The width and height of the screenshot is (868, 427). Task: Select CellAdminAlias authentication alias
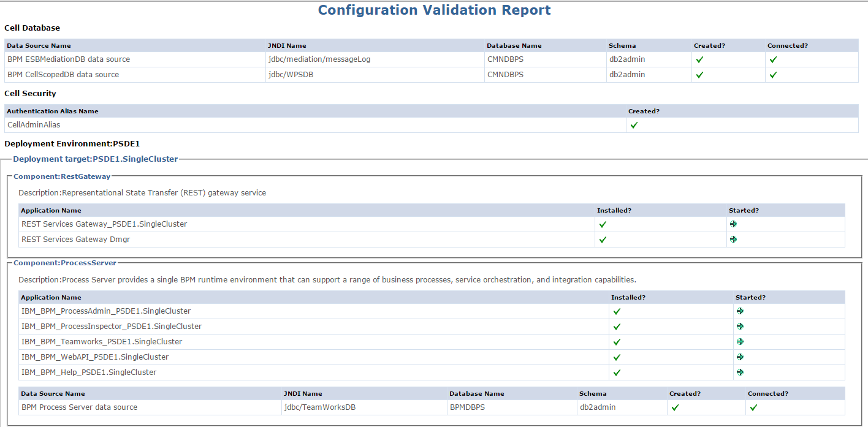34,125
